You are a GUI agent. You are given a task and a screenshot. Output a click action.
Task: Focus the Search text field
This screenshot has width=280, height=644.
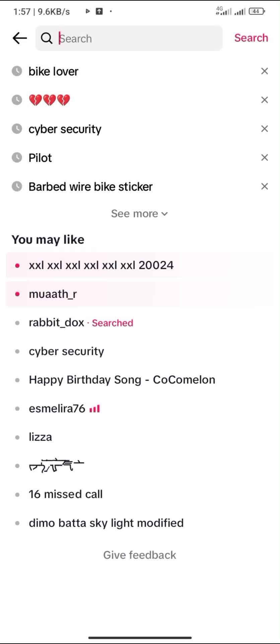tap(137, 39)
